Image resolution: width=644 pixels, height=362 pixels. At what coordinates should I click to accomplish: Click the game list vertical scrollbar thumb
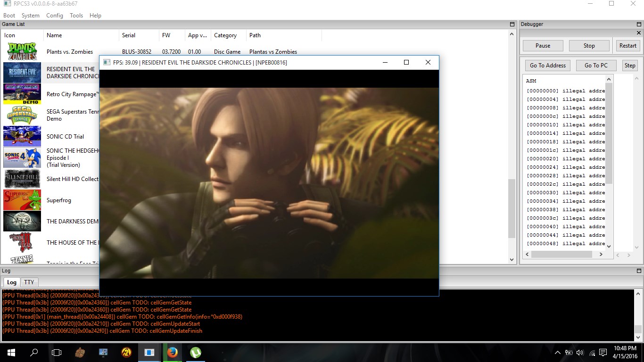pos(512,207)
